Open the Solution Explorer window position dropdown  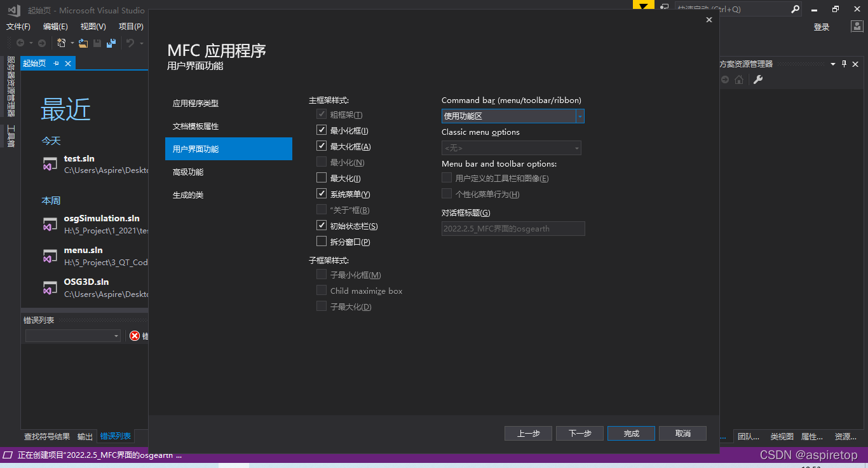coord(832,64)
